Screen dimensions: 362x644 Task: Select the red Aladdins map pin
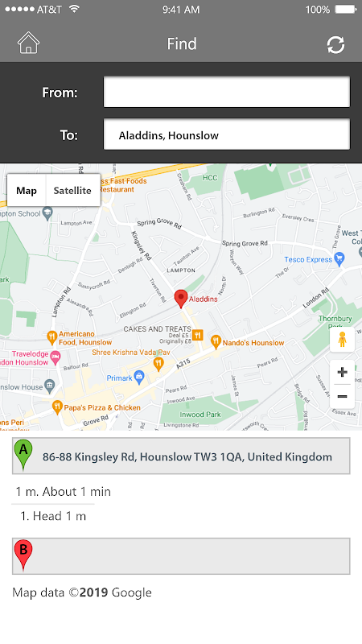[x=181, y=299]
